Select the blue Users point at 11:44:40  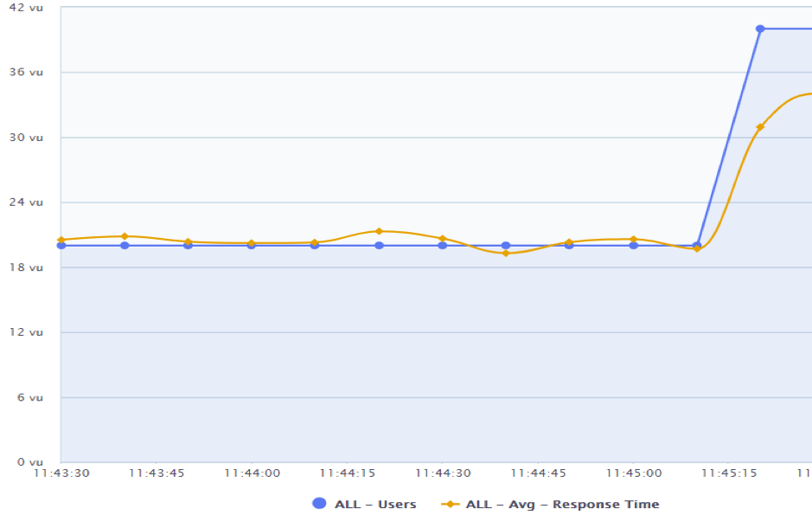(506, 246)
